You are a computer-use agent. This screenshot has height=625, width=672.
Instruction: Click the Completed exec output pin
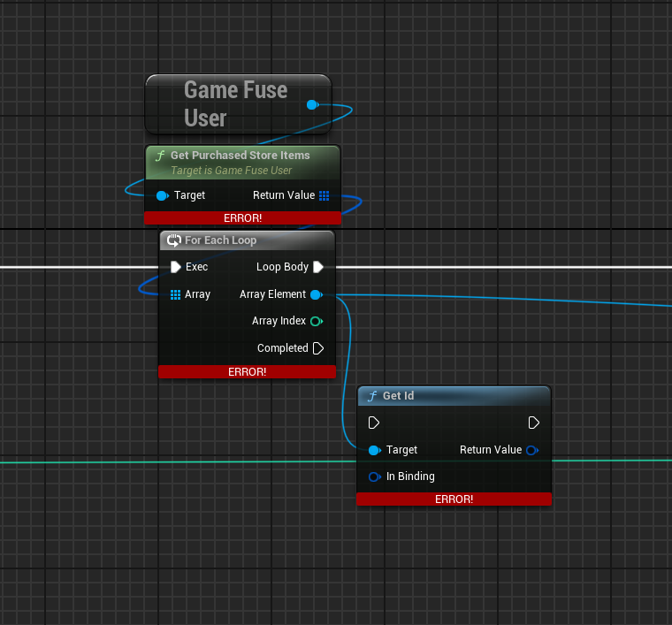tap(318, 348)
